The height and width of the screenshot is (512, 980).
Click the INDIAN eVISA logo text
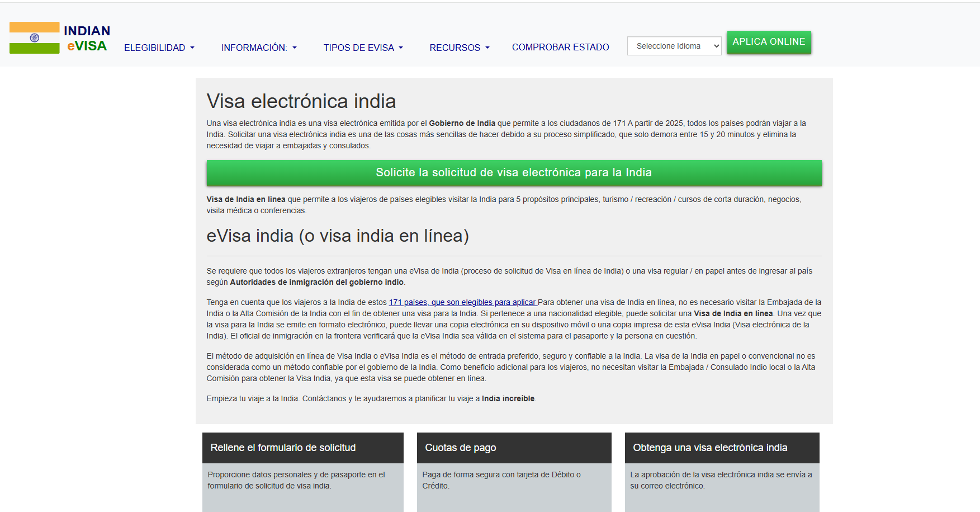pos(87,38)
